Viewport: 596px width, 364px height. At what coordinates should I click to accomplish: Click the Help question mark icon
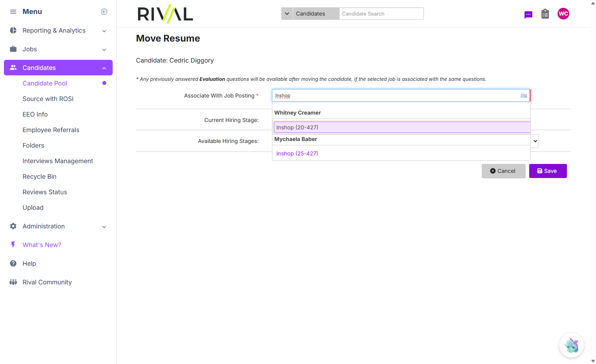point(13,263)
